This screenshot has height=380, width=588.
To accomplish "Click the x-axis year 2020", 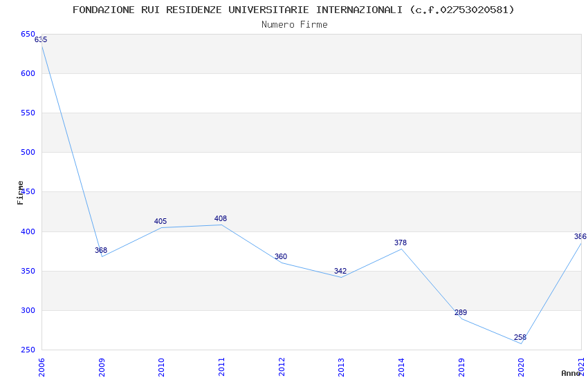I will [x=522, y=368].
